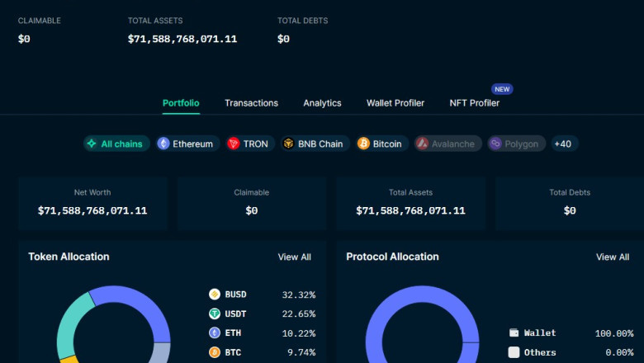Click the Others legend swatch
644x363 pixels.
[514, 352]
